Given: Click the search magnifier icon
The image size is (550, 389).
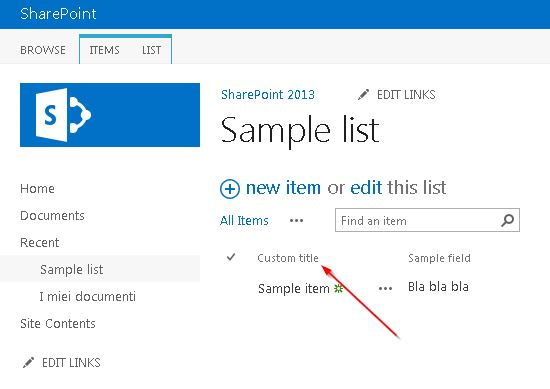Looking at the screenshot, I should click(508, 220).
